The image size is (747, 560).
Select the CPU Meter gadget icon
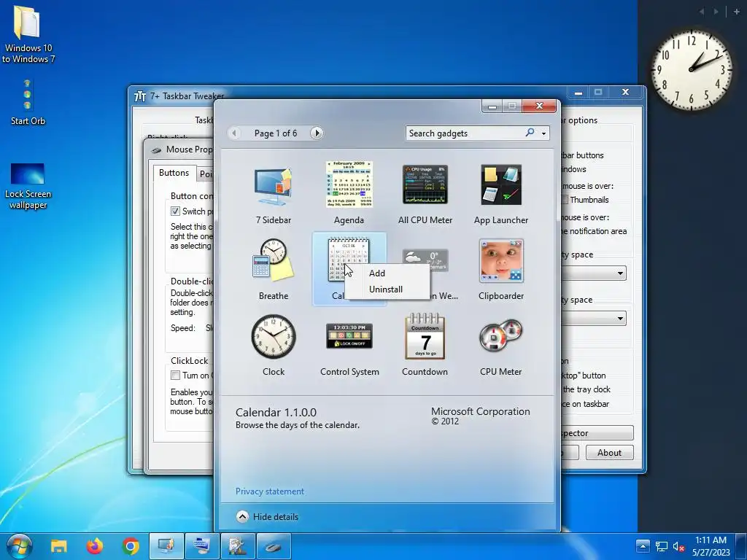[500, 335]
